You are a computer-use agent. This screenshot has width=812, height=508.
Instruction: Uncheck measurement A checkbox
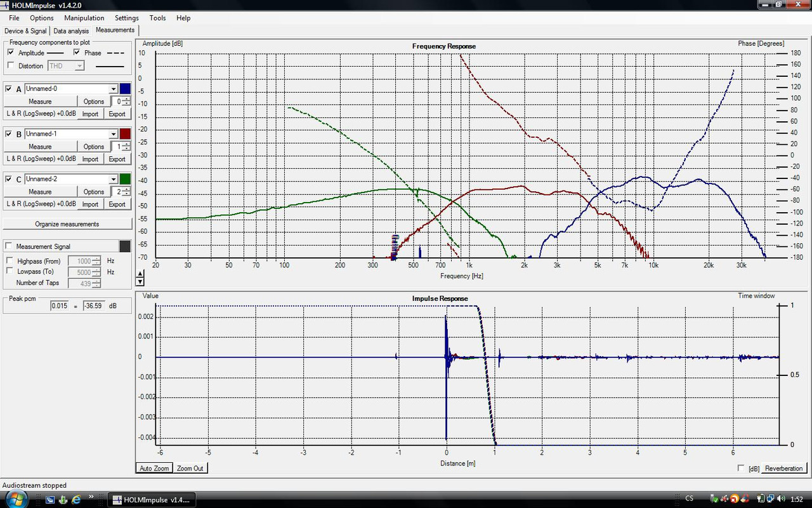click(x=9, y=89)
